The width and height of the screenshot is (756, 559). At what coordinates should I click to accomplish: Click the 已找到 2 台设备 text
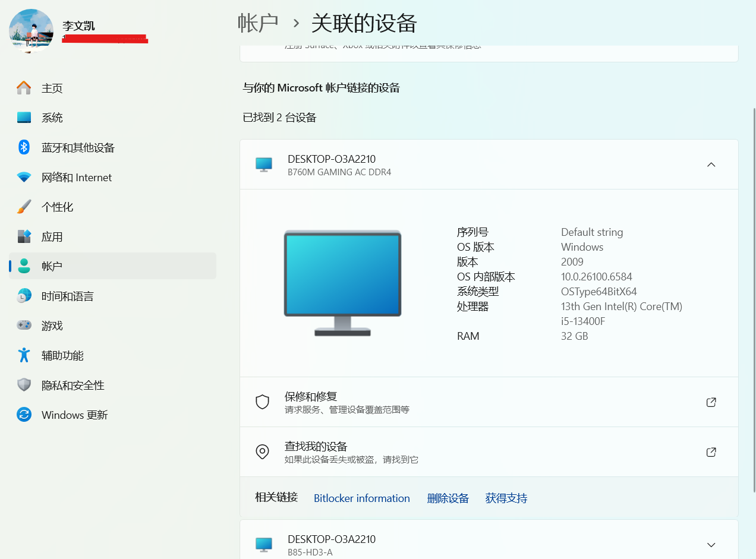(x=279, y=118)
